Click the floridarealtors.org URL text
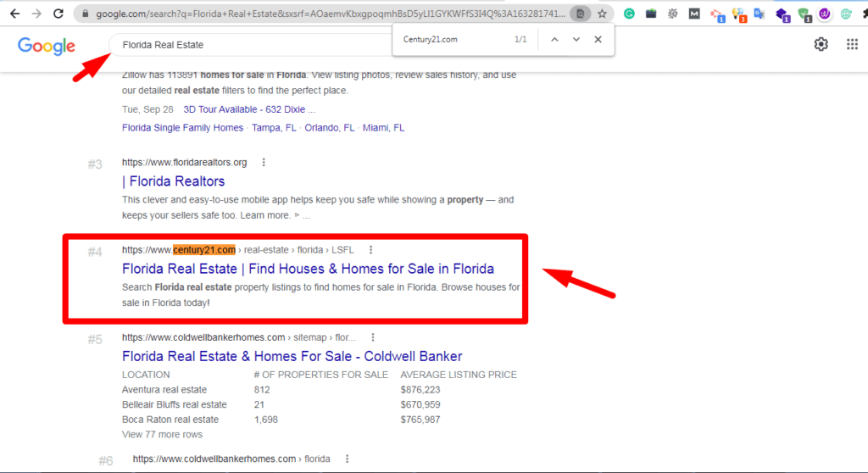Viewport: 868px width, 473px height. pos(184,162)
